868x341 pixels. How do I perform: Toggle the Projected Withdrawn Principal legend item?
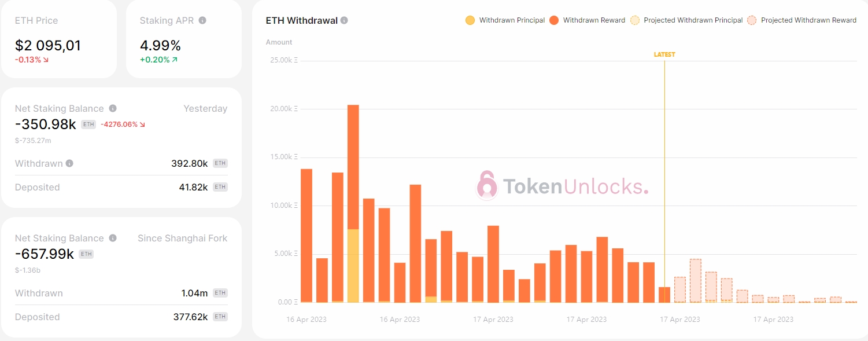click(688, 20)
